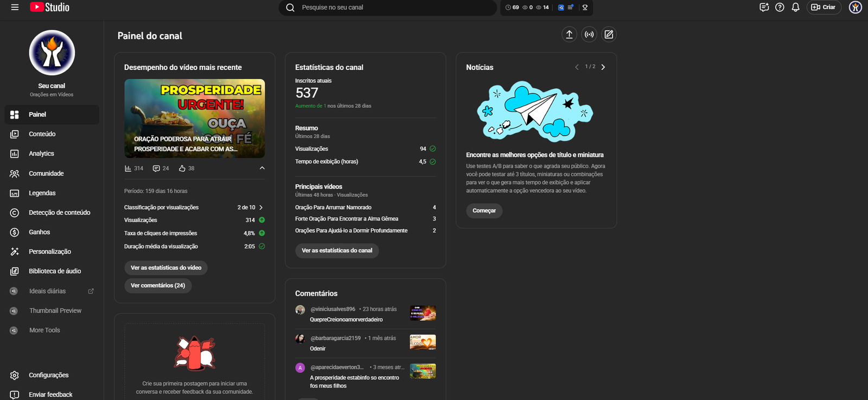Open the vidIQ list icon with blue dot
Image resolution: width=868 pixels, height=400 pixels.
(x=570, y=8)
